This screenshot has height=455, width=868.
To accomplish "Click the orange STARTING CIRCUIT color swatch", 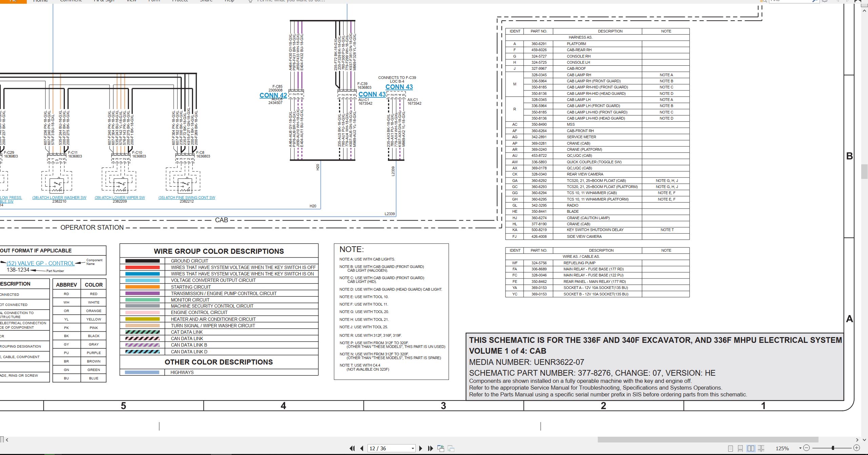I will (x=142, y=287).
